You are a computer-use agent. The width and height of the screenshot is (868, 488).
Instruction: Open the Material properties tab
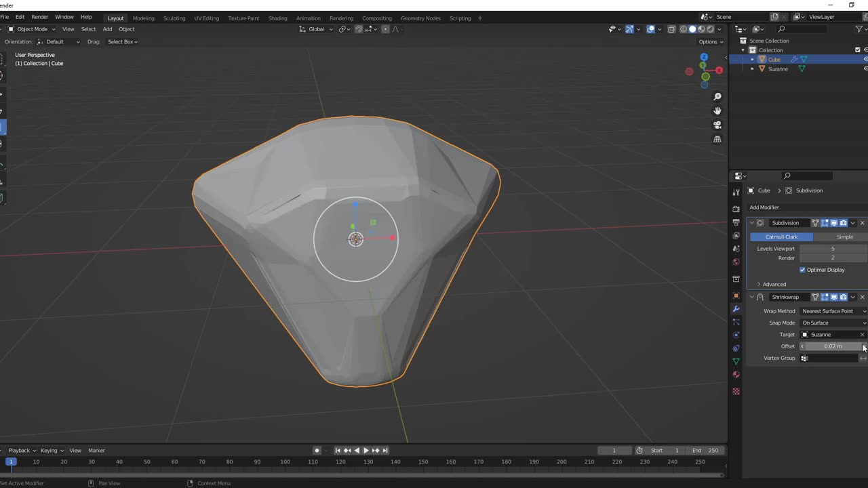(736, 375)
